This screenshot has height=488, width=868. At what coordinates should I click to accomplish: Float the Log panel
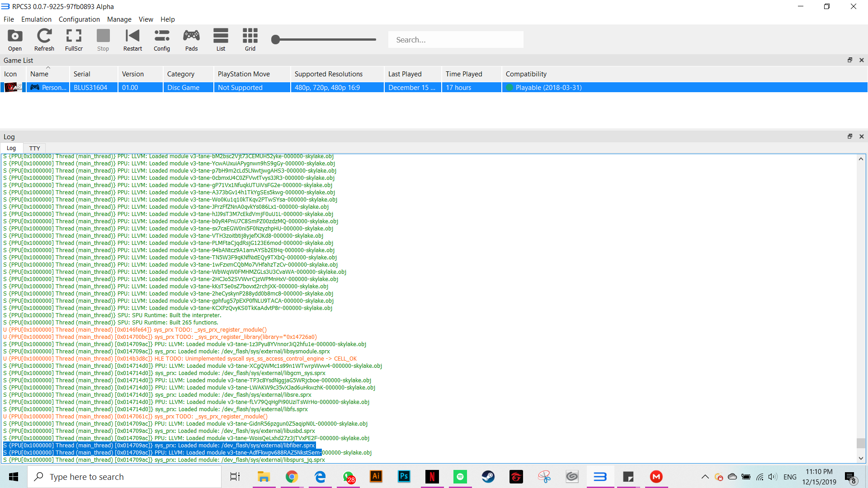[849, 136]
